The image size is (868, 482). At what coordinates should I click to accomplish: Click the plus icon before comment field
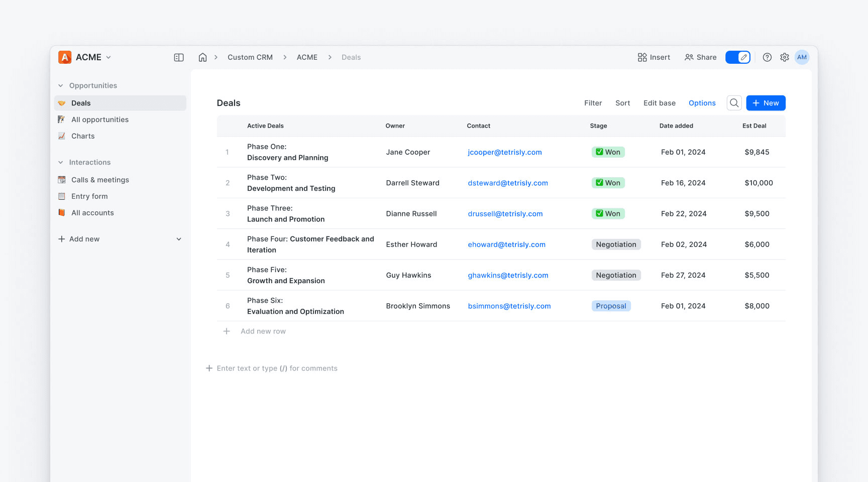pos(209,369)
